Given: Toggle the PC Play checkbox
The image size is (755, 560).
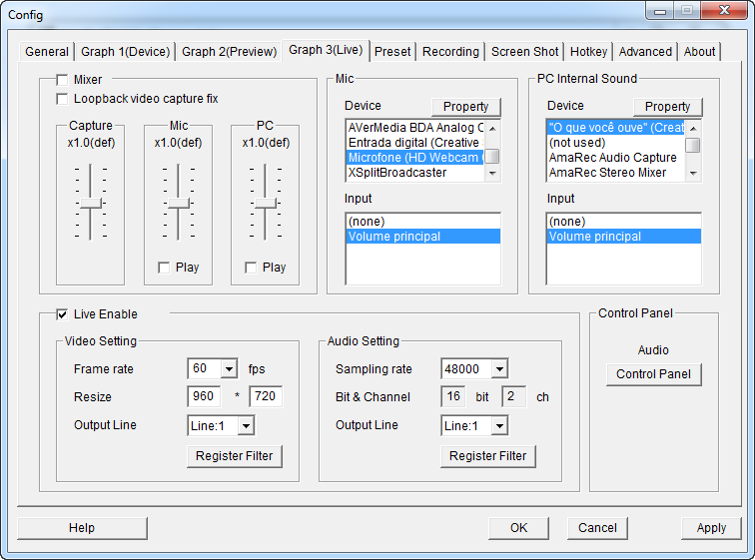Looking at the screenshot, I should point(251,268).
